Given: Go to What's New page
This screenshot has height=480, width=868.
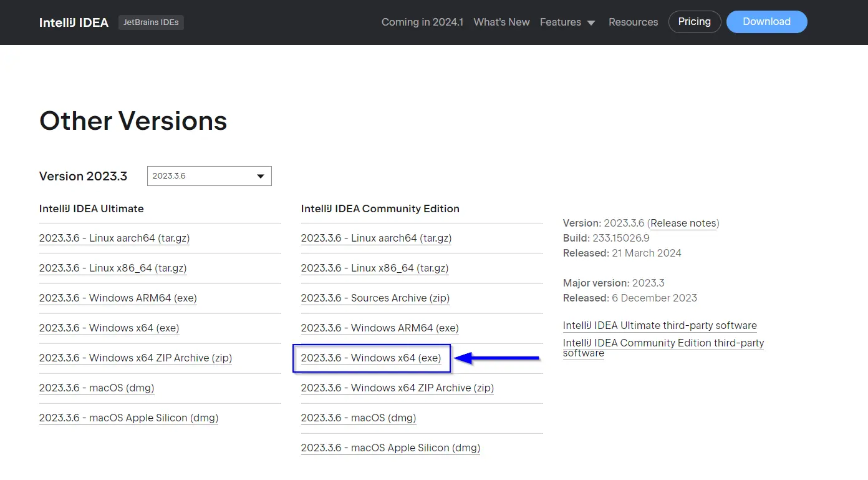Looking at the screenshot, I should [x=501, y=22].
